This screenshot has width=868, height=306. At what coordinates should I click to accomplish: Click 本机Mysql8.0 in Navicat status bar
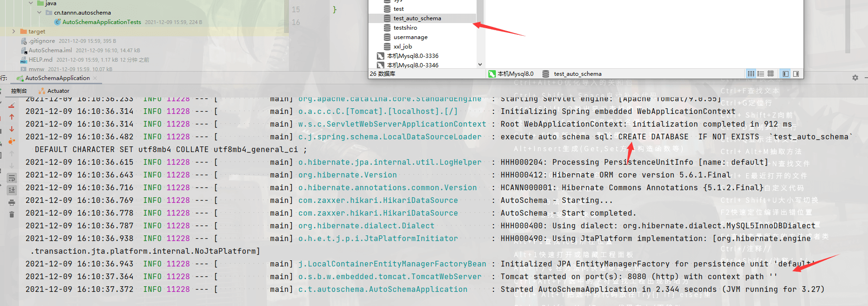point(515,74)
